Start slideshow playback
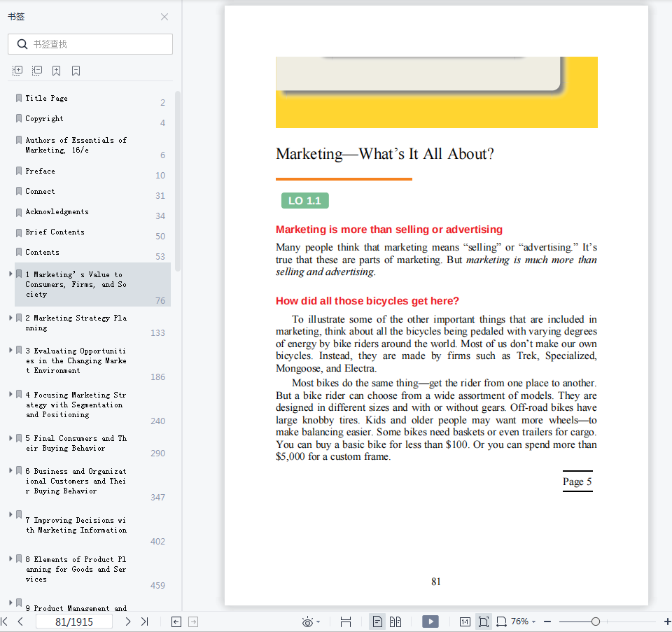 click(430, 622)
